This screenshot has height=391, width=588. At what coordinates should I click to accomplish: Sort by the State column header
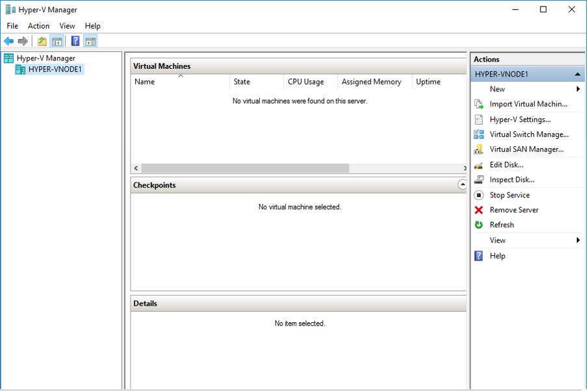257,82
